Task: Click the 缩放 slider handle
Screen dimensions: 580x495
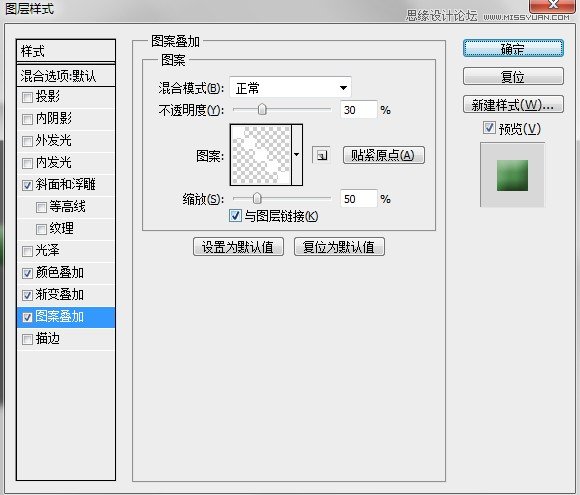Action: point(257,199)
